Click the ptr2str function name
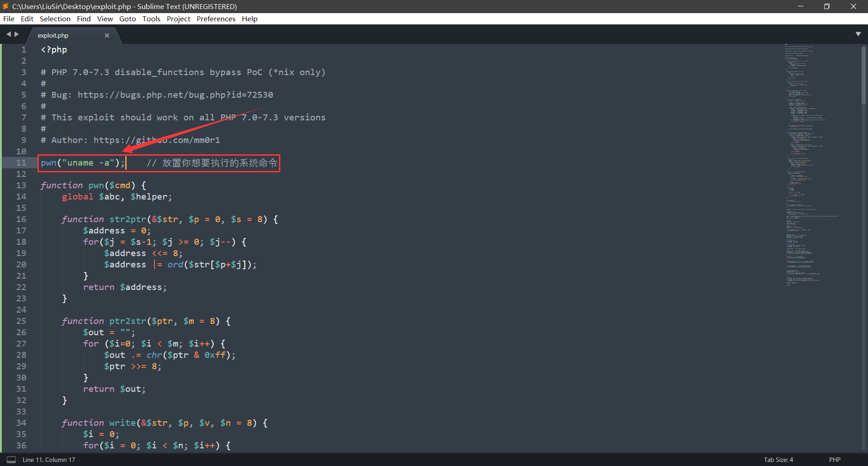The width and height of the screenshot is (868, 466). [x=128, y=321]
